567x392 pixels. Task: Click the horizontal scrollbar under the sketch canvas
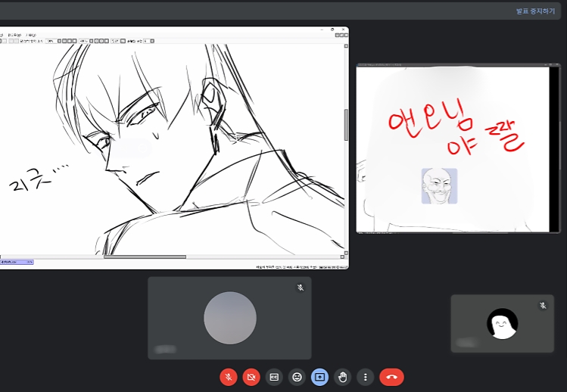click(x=144, y=257)
